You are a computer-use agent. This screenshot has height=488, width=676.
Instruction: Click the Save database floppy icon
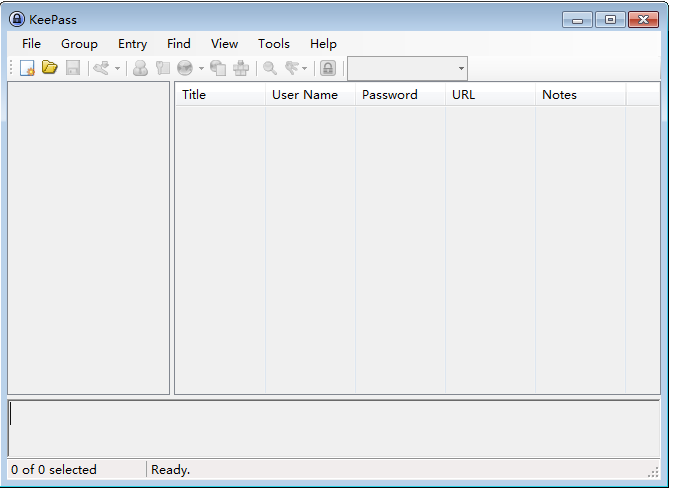73,68
